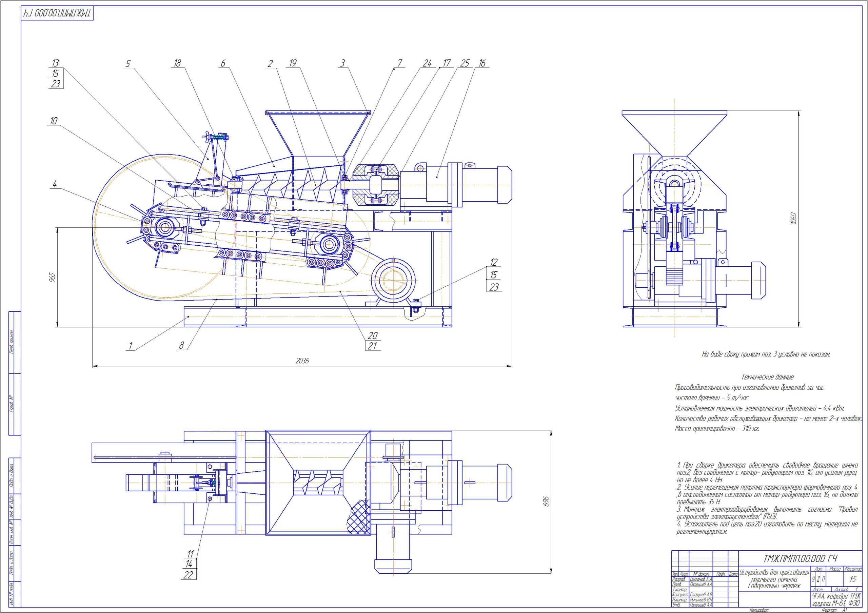Click the 'Масса' cell header
The image size is (868, 613).
(835, 569)
